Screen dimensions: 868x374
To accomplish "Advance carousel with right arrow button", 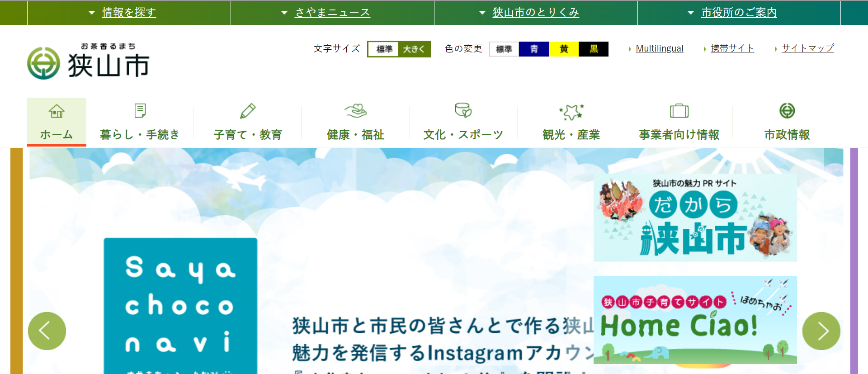I will pos(821,331).
